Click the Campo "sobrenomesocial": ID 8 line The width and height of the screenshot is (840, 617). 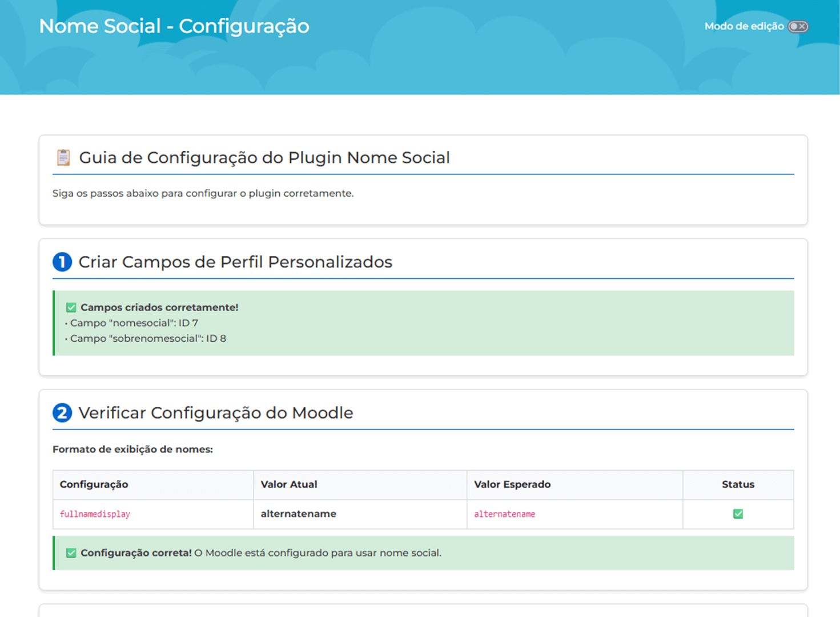[148, 338]
